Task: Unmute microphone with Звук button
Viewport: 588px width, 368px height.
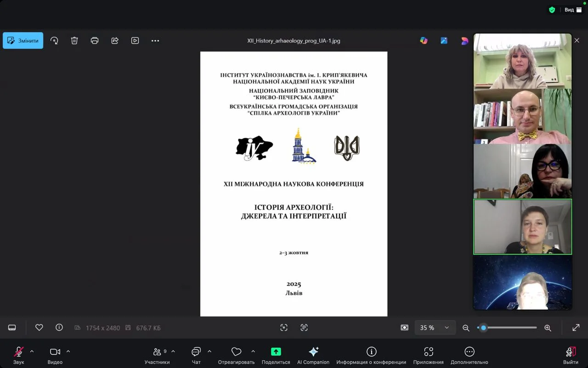Action: click(19, 355)
